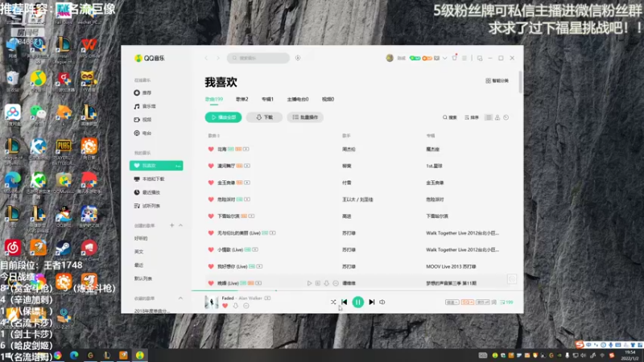This screenshot has height=362, width=644.
Task: Unlike the song 下雪哈尔滨
Action: tap(211, 216)
